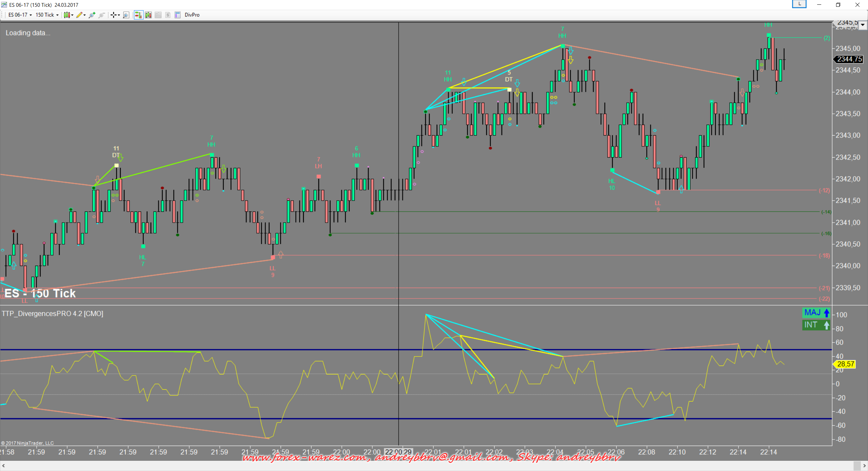The image size is (868, 471).
Task: Click the DivPro toolbar label
Action: [x=192, y=15]
